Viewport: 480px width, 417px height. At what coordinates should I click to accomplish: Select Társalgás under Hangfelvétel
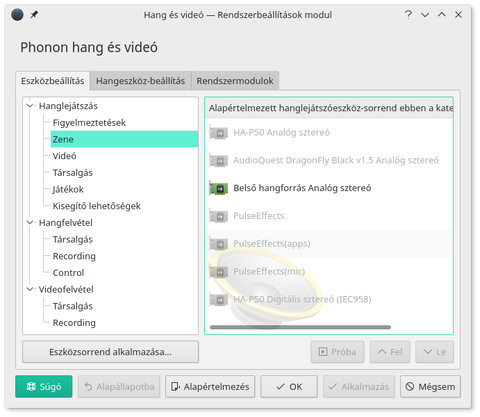(73, 239)
